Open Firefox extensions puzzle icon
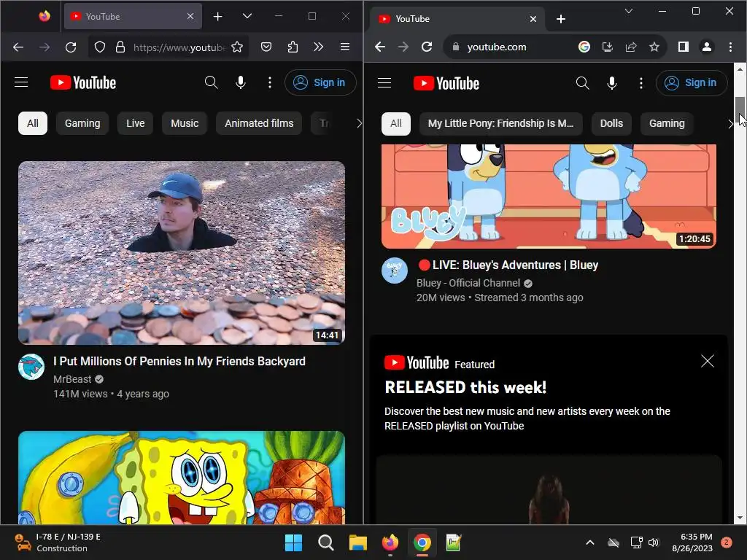747x560 pixels. coord(293,47)
